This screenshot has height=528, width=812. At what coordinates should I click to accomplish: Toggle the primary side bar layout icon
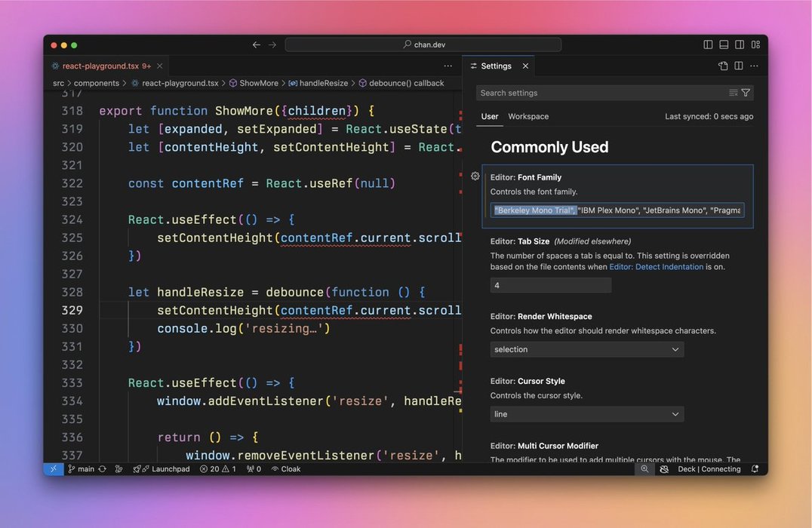pos(708,45)
